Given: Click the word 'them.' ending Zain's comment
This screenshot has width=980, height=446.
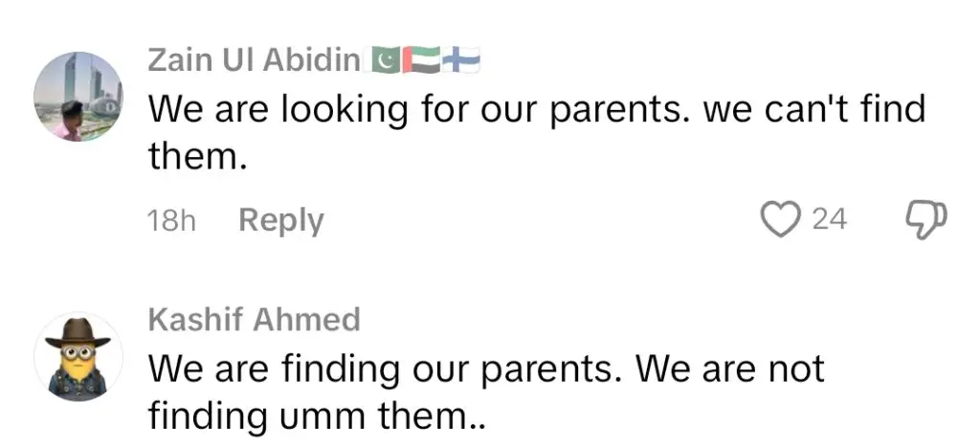Looking at the screenshot, I should point(194,157).
